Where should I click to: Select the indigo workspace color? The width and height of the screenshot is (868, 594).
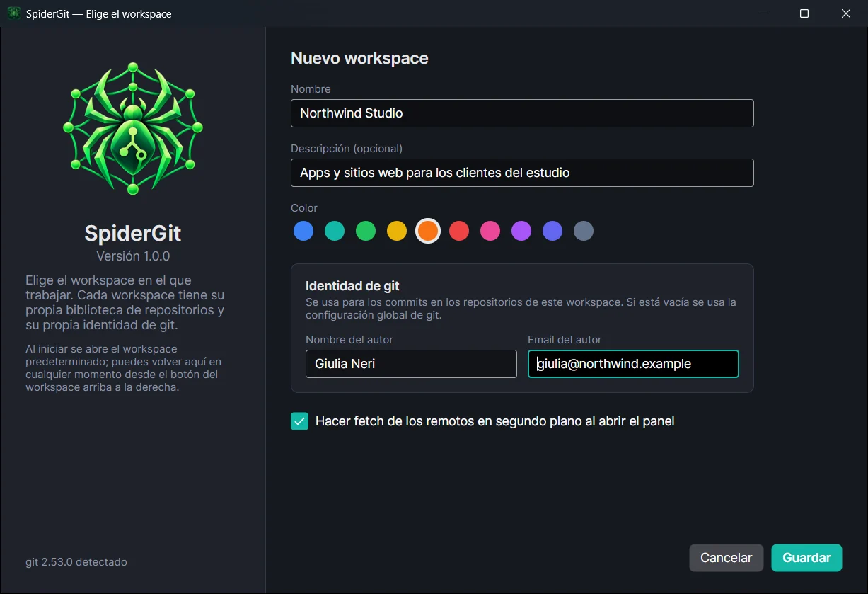pos(552,231)
